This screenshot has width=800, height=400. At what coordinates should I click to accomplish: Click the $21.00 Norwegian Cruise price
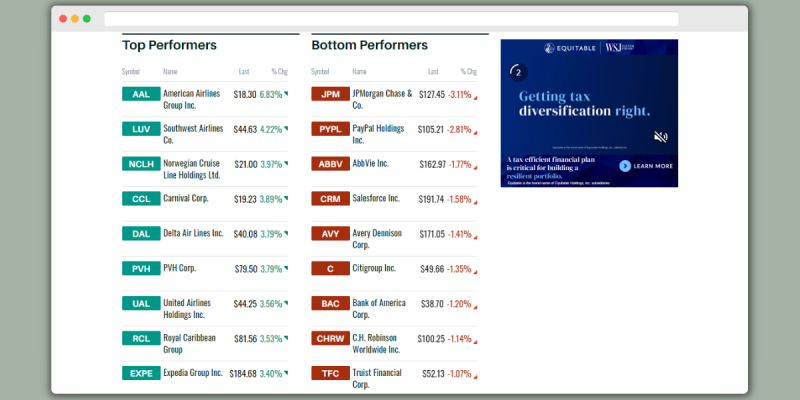pos(246,165)
